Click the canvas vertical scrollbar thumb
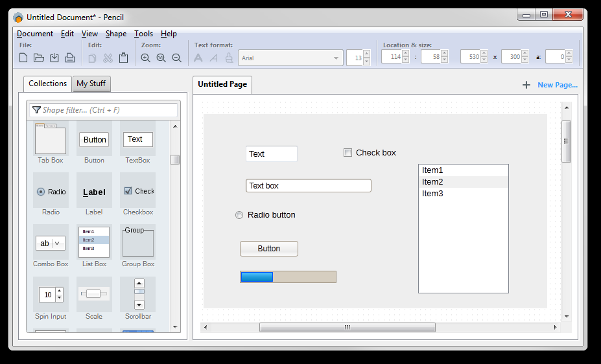This screenshot has height=364, width=601. click(567, 141)
